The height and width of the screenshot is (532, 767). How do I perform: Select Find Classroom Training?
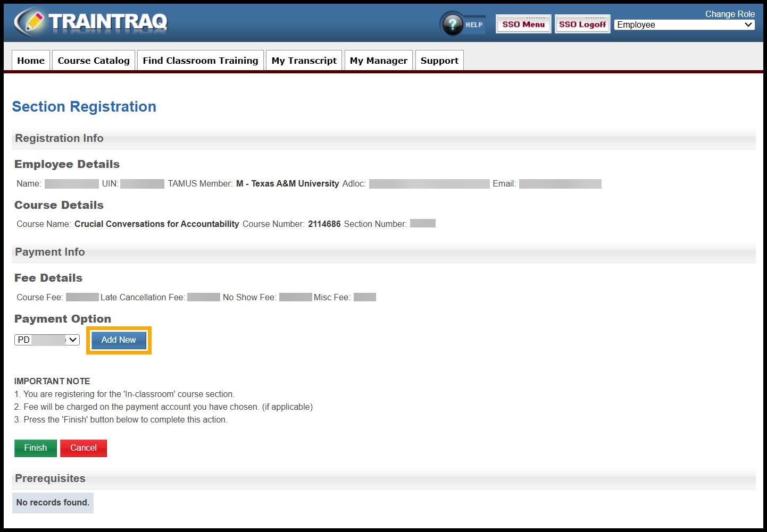pyautogui.click(x=201, y=60)
